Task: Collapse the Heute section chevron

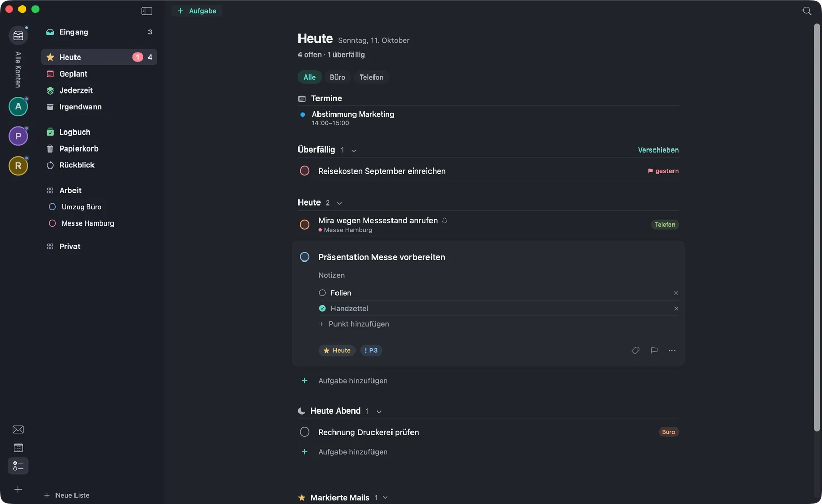Action: [x=339, y=203]
